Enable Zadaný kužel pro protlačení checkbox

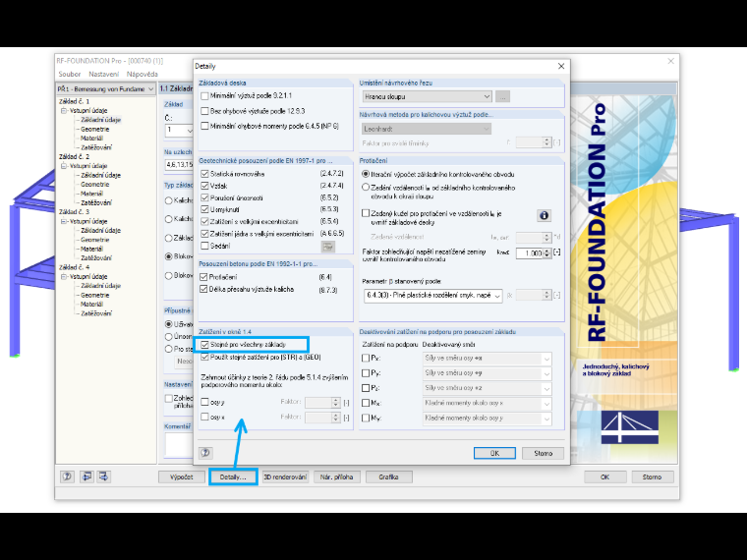tap(366, 213)
